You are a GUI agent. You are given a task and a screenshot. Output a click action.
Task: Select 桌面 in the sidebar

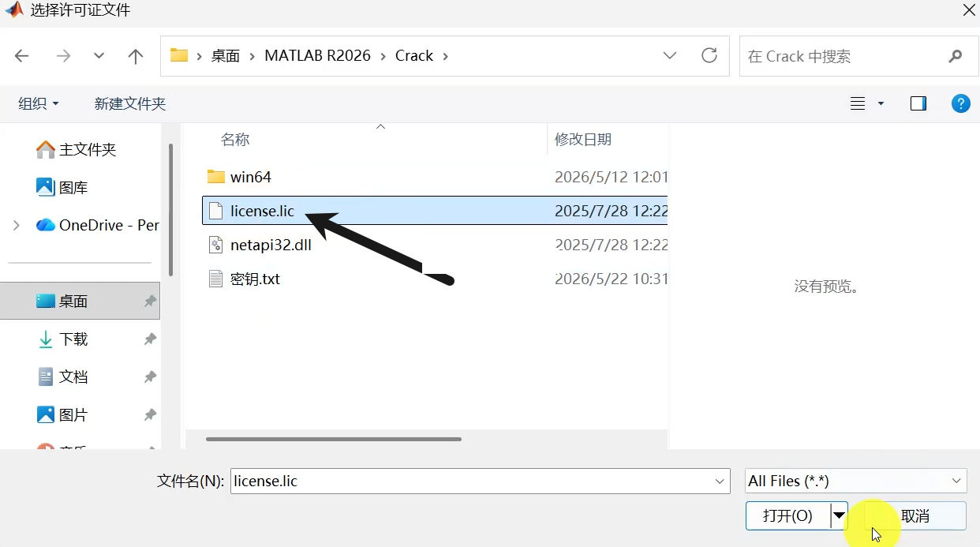tap(80, 301)
